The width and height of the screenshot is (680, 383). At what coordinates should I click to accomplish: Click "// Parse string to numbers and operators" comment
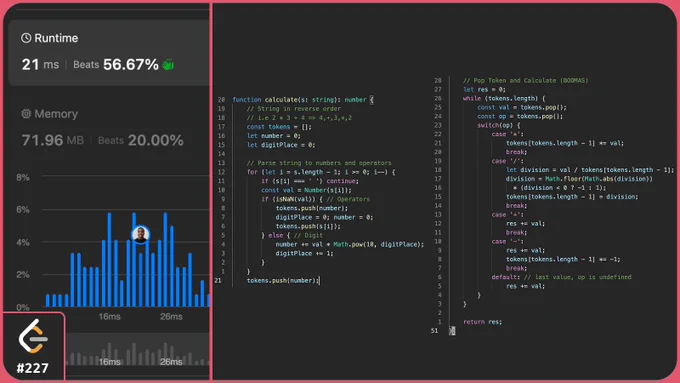coord(319,163)
